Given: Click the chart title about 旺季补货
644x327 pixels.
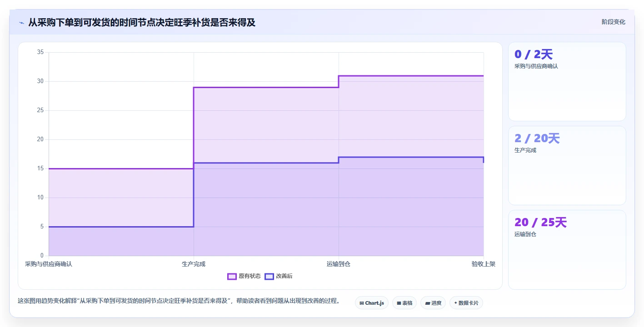Looking at the screenshot, I should click(x=142, y=22).
